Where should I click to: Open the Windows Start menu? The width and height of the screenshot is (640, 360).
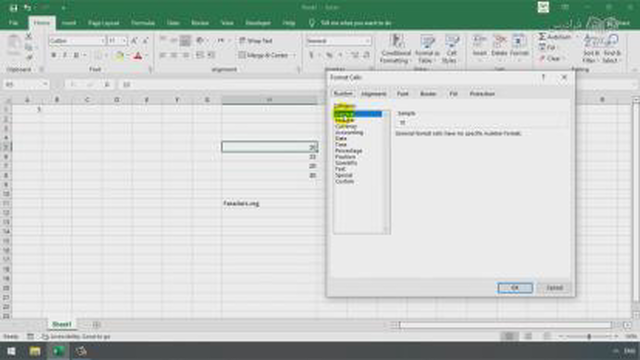coord(11,351)
